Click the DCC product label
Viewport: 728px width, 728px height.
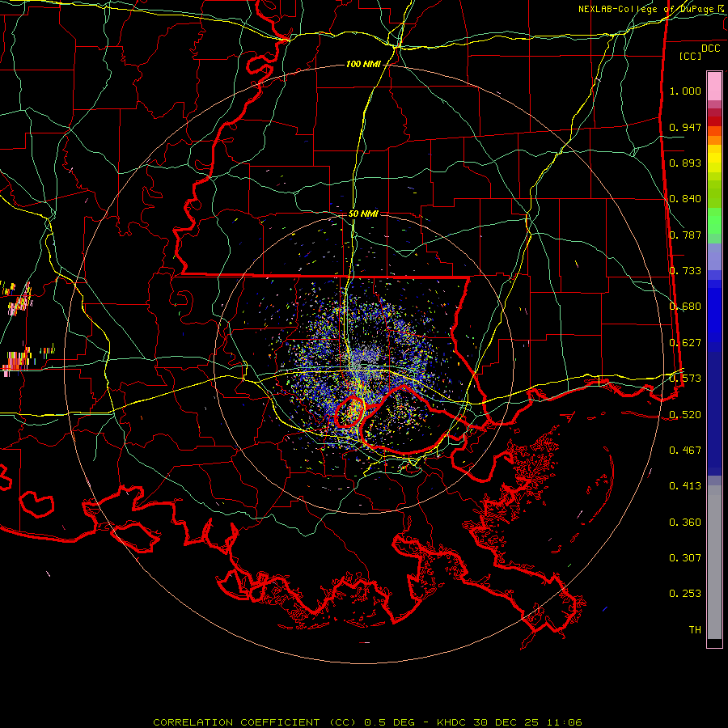tap(710, 49)
